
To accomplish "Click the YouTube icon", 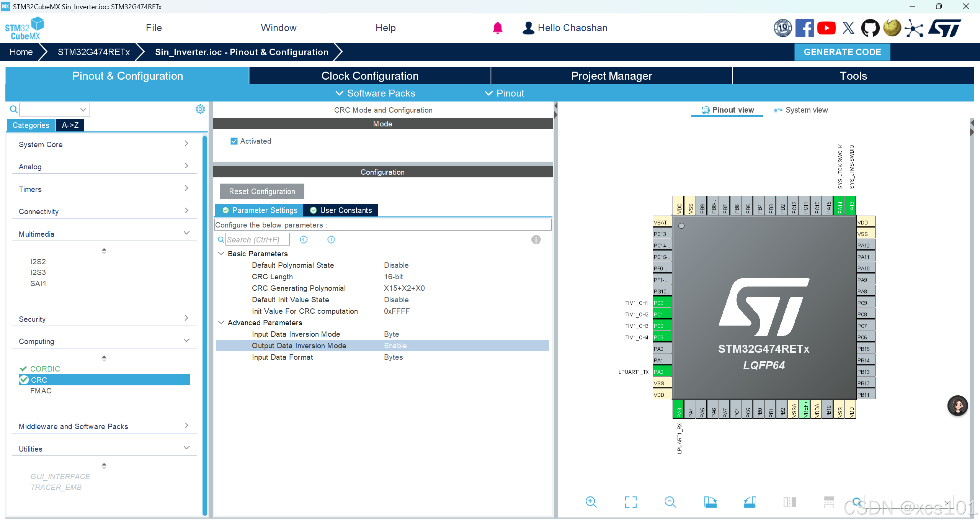I will click(x=826, y=28).
